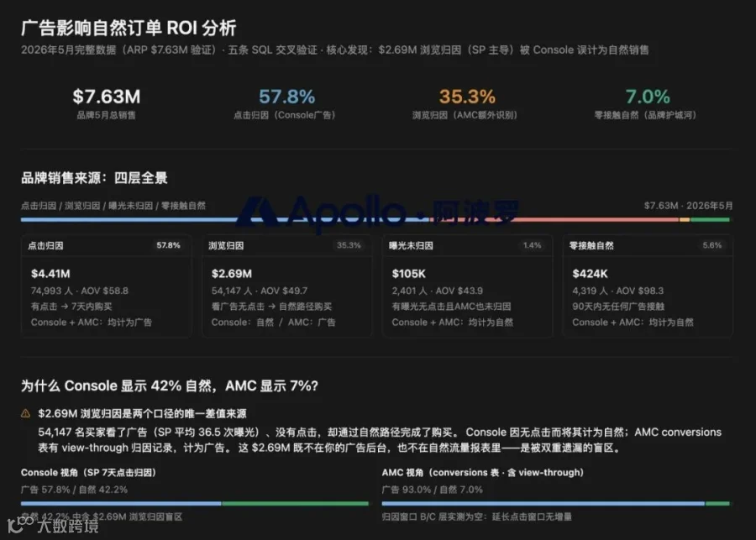The height and width of the screenshot is (540, 756).
Task: Click the label 浏览归因 (AMC额外识别)
Action: coord(465,115)
